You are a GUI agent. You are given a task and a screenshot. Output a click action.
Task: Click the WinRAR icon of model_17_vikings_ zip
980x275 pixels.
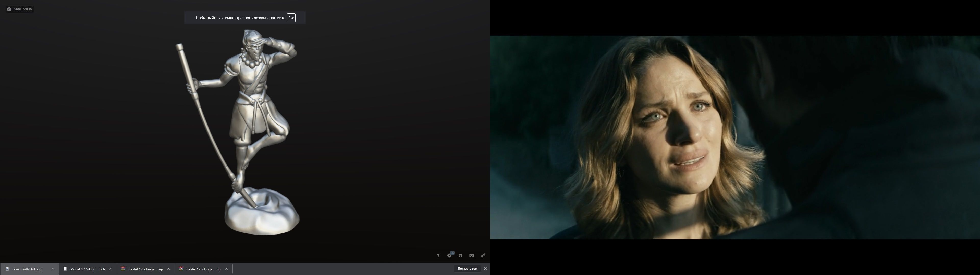[x=123, y=269]
